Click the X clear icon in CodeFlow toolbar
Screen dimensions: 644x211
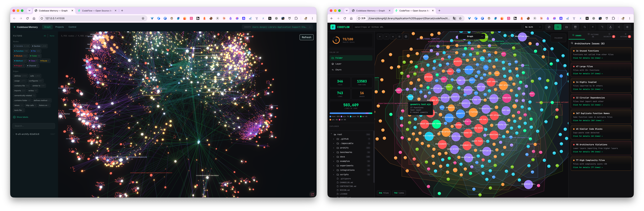(593, 27)
